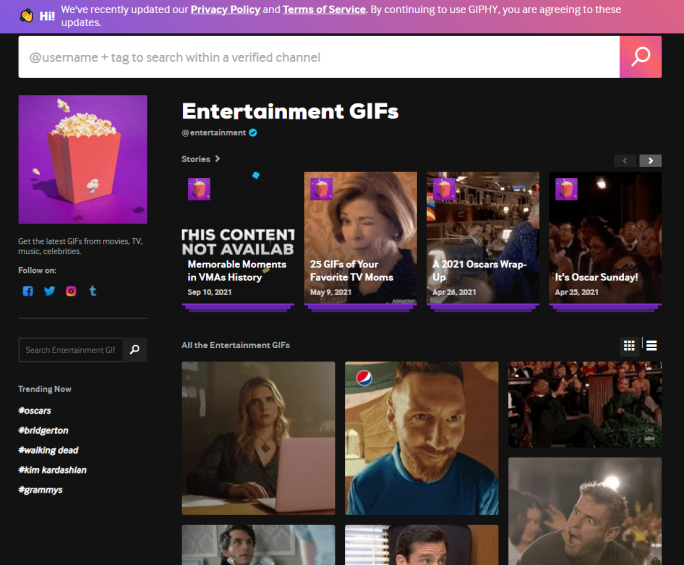Click the main search magnifier button
The image size is (684, 565).
tap(640, 57)
